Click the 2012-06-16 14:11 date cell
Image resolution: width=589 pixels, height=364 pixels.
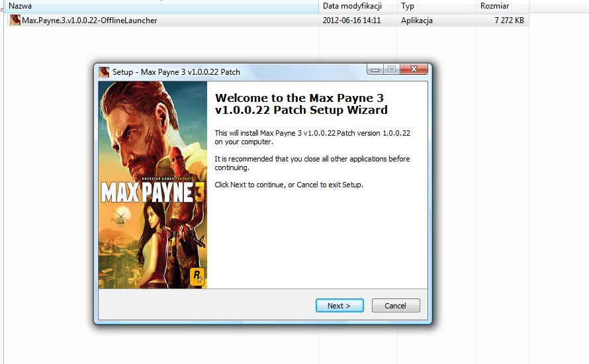351,21
